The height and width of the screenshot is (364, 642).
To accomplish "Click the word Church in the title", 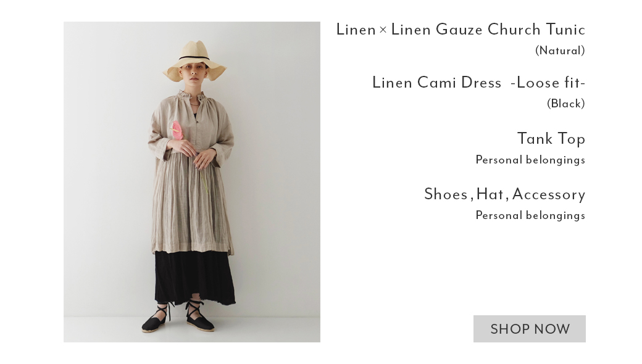I will [x=514, y=30].
